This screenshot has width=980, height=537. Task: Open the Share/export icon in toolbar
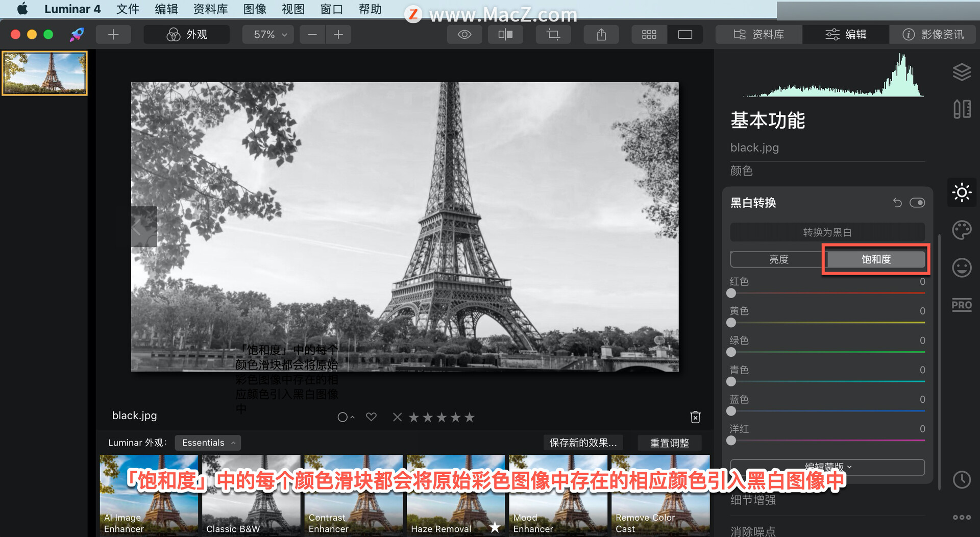[601, 34]
